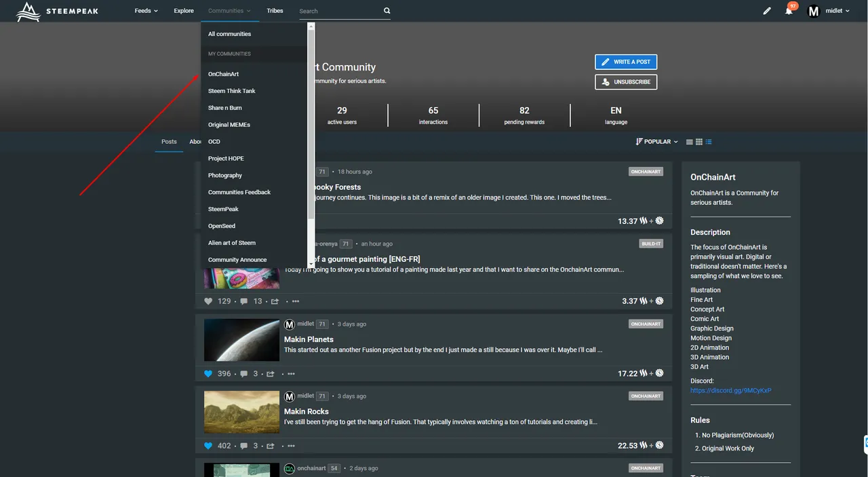Click the onchainart author avatar icon
This screenshot has width=868, height=477.
coord(290,468)
